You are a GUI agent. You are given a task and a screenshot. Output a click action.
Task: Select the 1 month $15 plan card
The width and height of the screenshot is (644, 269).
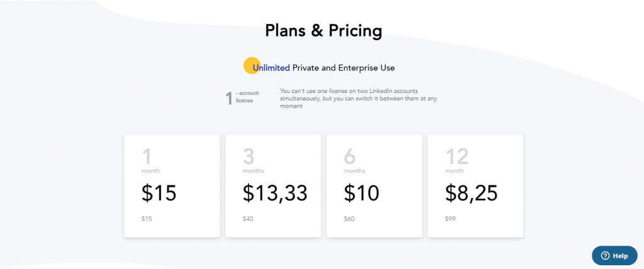(x=172, y=185)
